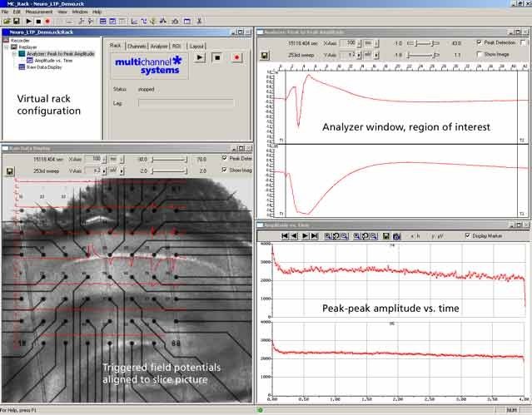The width and height of the screenshot is (532, 415).
Task: Step back one point in Amplitude plot
Action: (x=295, y=236)
